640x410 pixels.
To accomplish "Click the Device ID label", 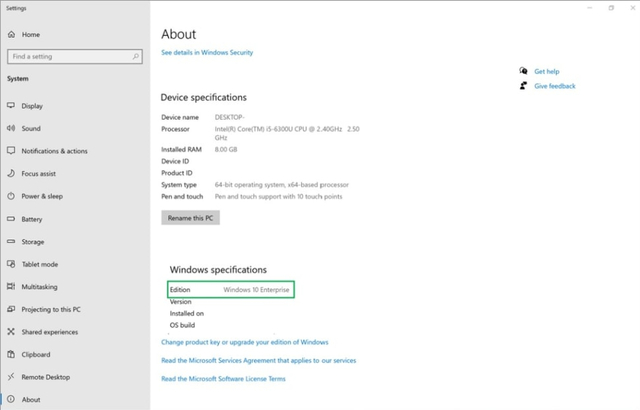I will point(175,161).
